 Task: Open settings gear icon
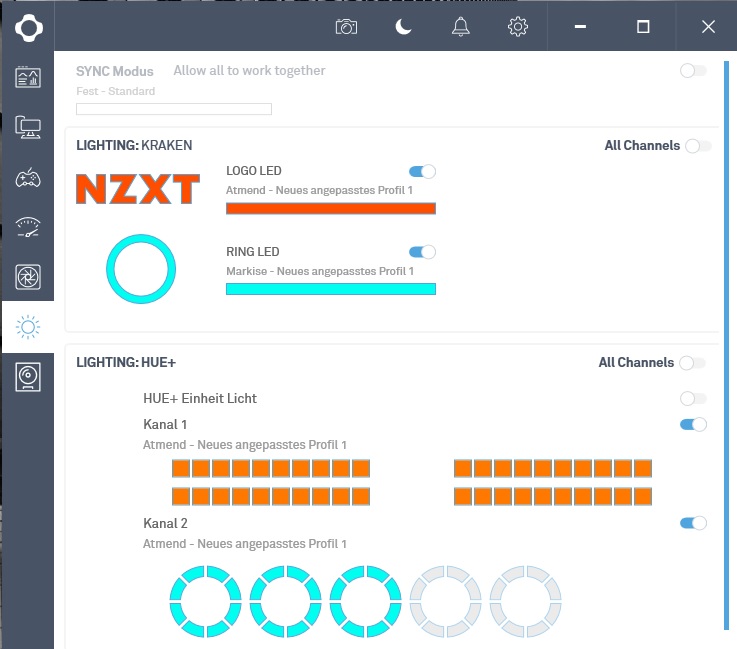tap(517, 27)
